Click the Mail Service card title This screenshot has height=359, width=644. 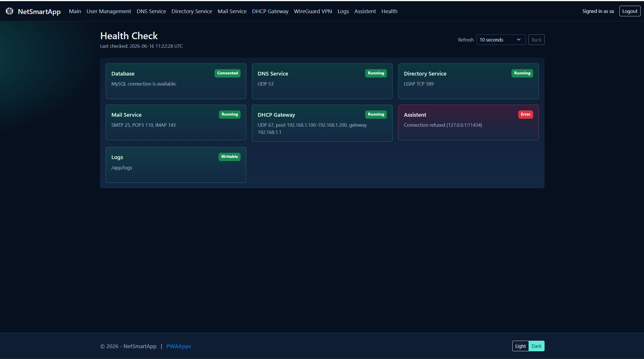coord(126,115)
